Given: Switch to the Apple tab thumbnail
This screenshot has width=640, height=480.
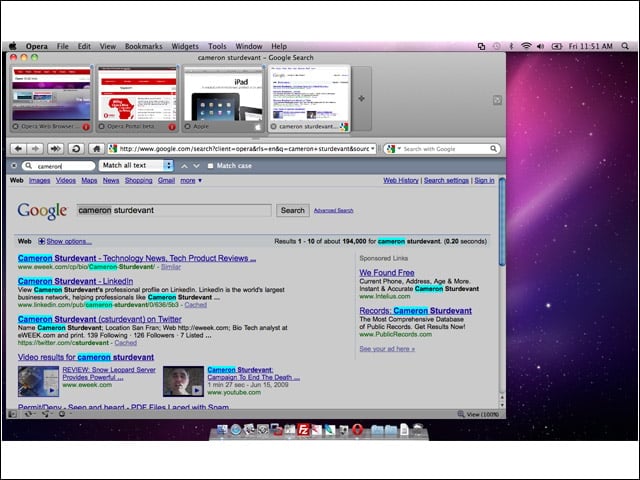Looking at the screenshot, I should [223, 98].
